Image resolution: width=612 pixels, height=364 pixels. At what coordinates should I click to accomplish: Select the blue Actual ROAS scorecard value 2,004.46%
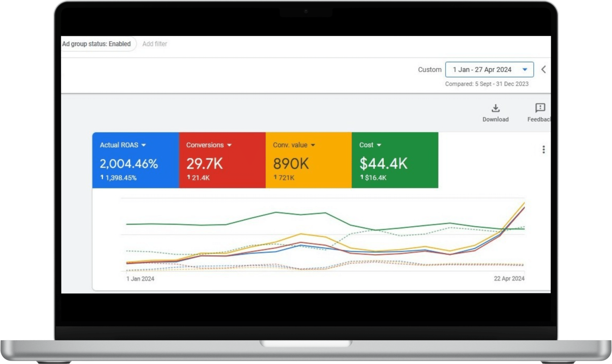pos(129,164)
